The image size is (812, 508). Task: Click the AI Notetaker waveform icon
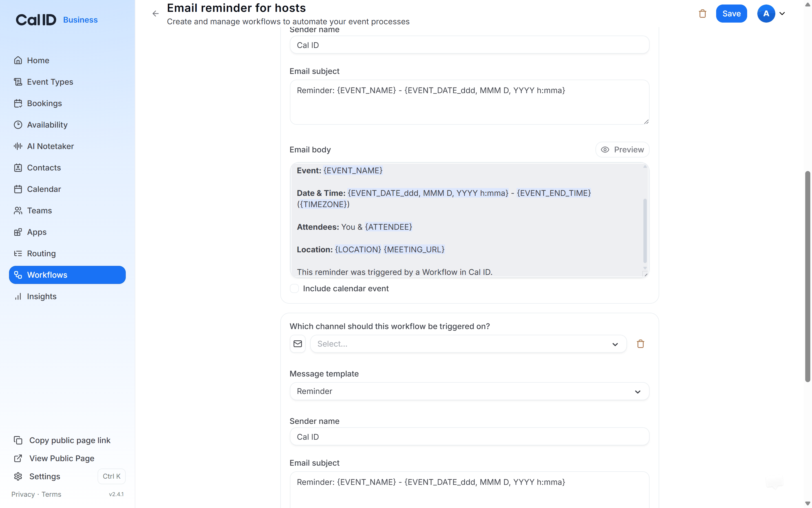(18, 146)
